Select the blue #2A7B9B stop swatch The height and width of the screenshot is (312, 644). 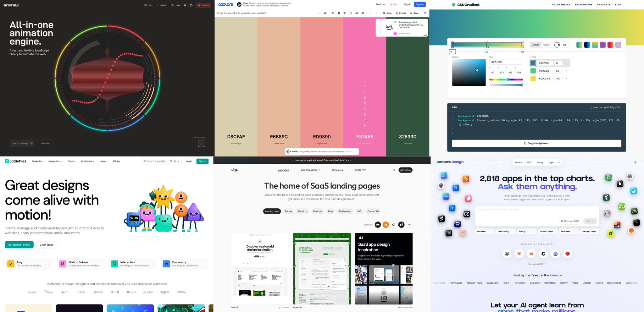(x=533, y=63)
